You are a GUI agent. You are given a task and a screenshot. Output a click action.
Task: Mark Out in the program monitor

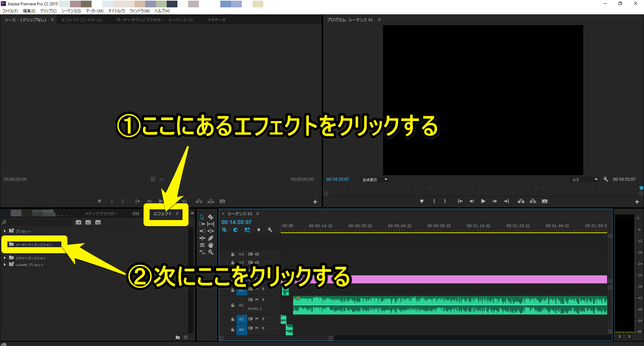(x=445, y=201)
